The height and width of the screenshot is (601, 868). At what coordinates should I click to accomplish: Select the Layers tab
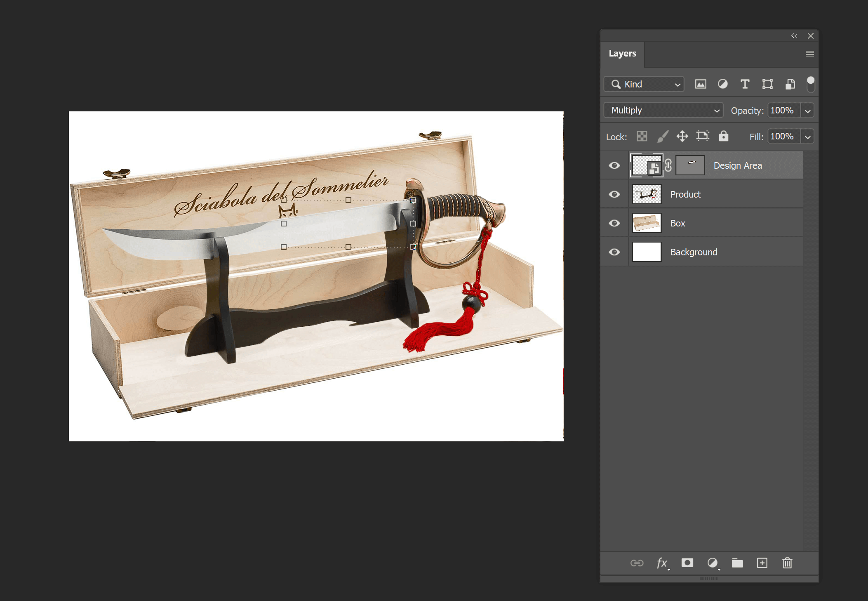(622, 54)
